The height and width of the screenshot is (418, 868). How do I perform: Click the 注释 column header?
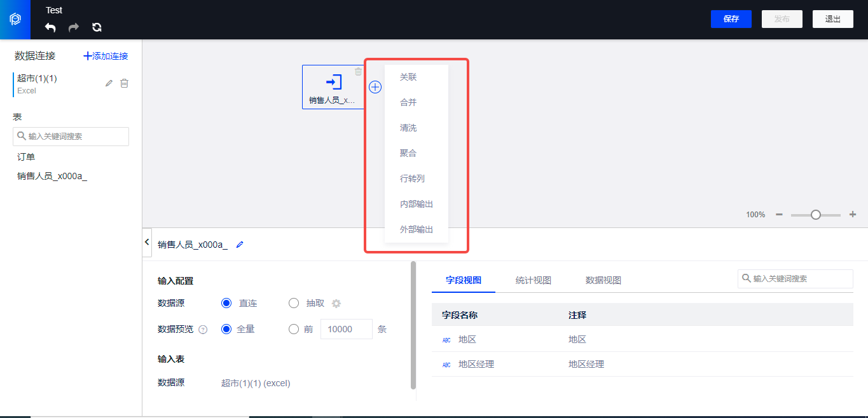click(577, 314)
